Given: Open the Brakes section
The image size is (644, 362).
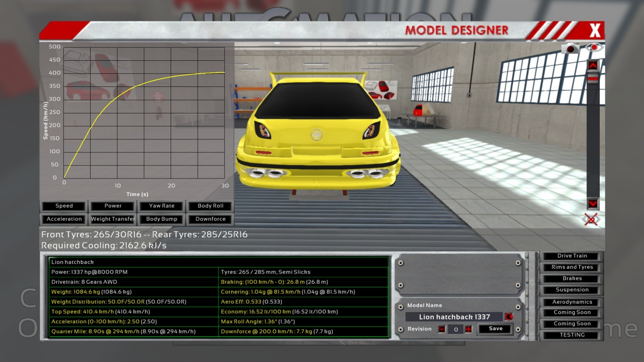Looking at the screenshot, I should tap(572, 278).
